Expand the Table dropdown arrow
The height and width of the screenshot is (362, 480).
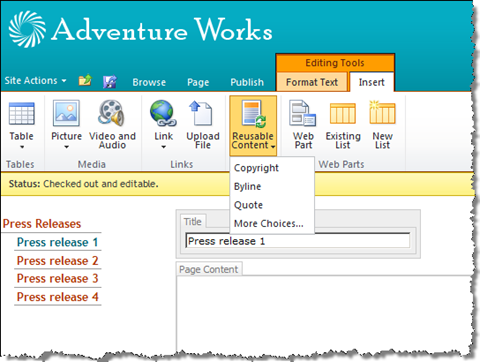tap(22, 147)
